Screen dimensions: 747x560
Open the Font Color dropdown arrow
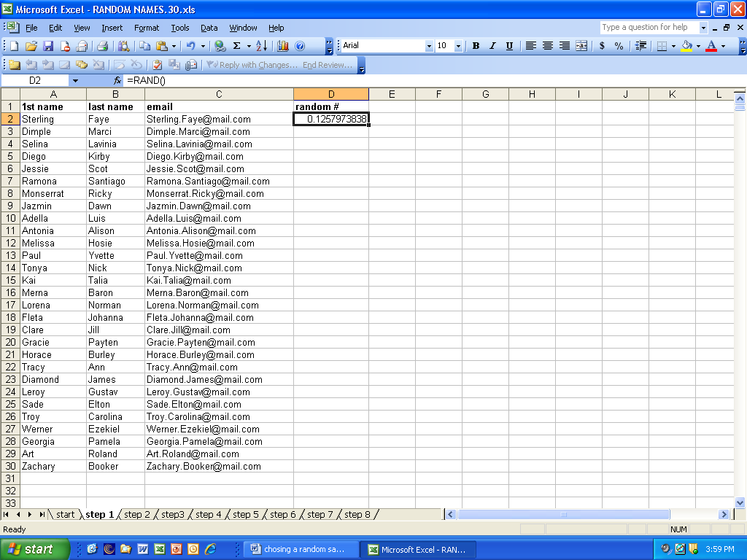click(x=723, y=46)
